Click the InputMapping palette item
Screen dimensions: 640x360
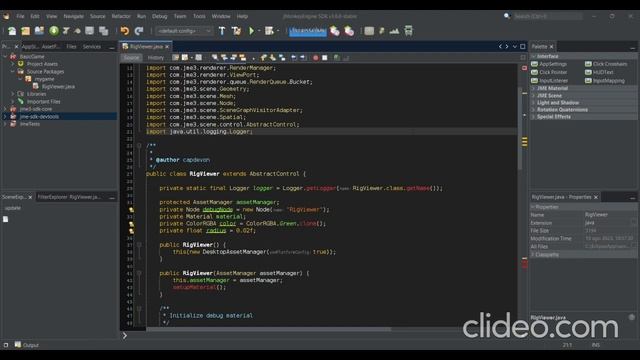[x=605, y=81]
